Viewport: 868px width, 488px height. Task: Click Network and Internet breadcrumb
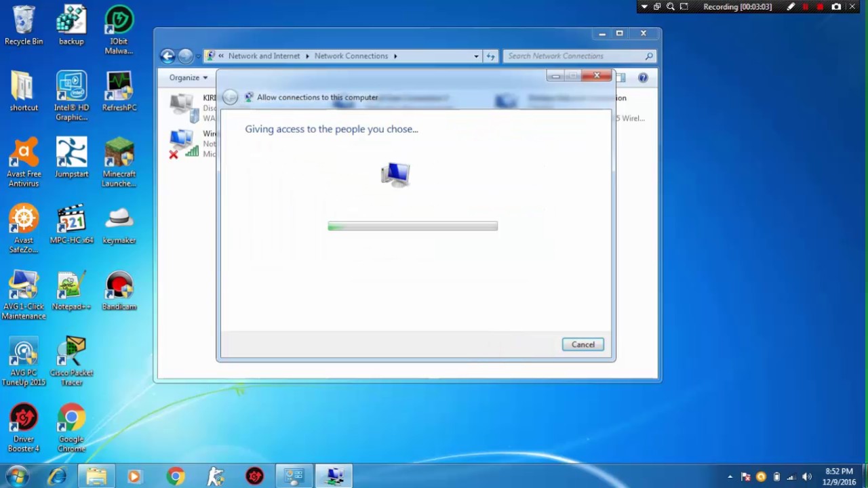(x=264, y=56)
